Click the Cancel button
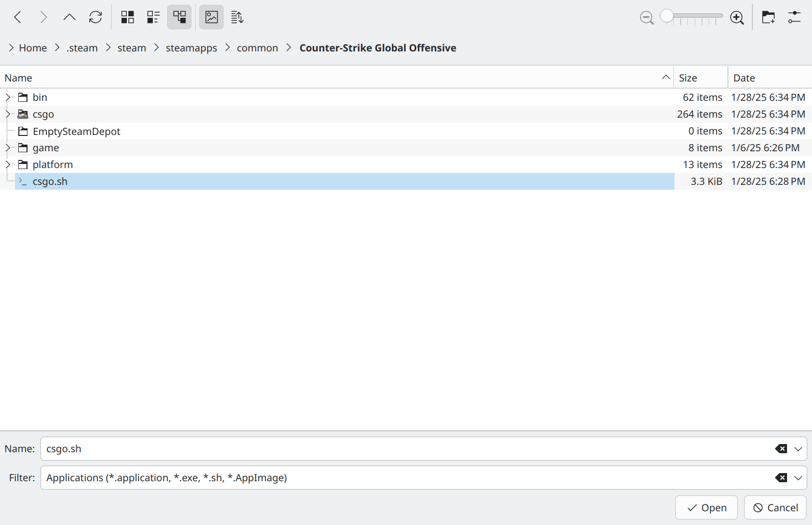The width and height of the screenshot is (812, 525). click(x=775, y=508)
